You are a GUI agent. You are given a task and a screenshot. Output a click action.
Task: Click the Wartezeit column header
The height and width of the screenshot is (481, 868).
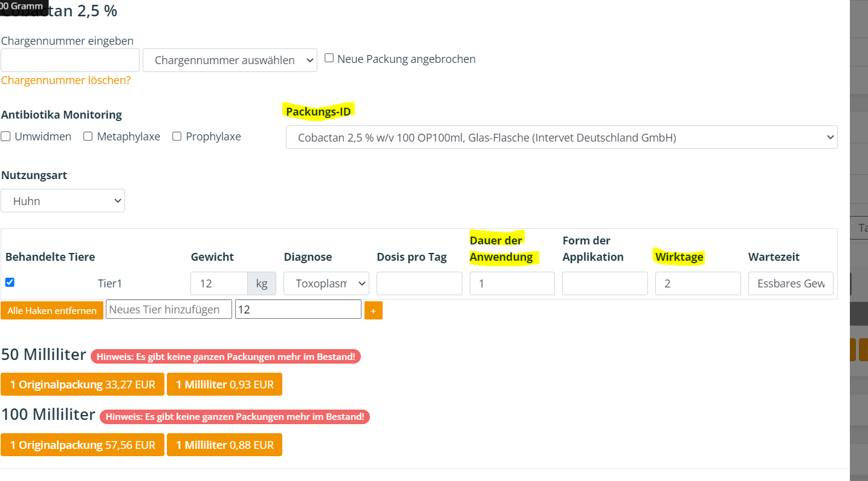click(774, 257)
